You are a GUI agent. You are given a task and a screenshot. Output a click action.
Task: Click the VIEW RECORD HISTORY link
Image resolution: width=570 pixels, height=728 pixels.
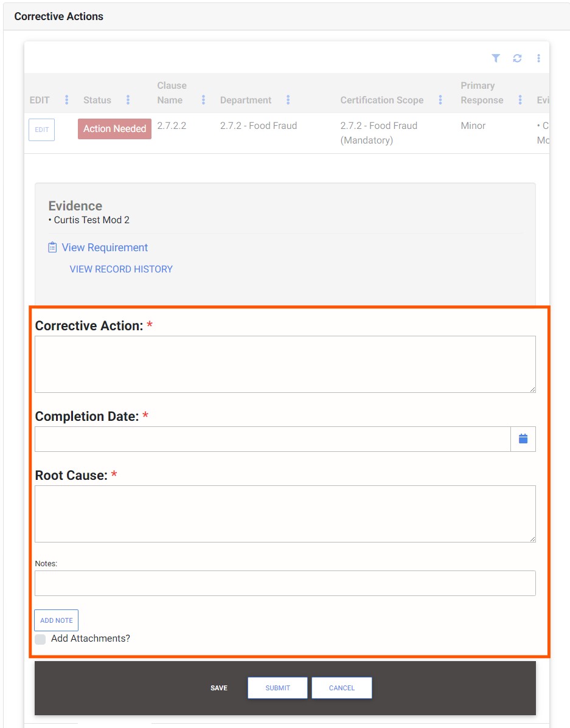[x=121, y=269]
